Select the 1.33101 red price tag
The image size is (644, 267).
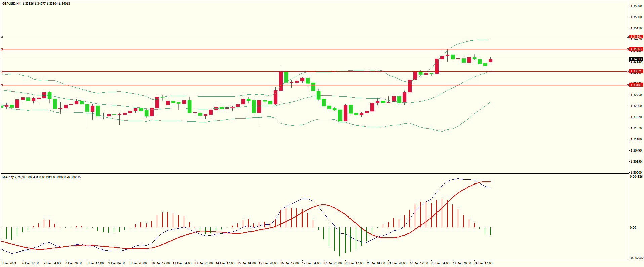tap(636, 85)
